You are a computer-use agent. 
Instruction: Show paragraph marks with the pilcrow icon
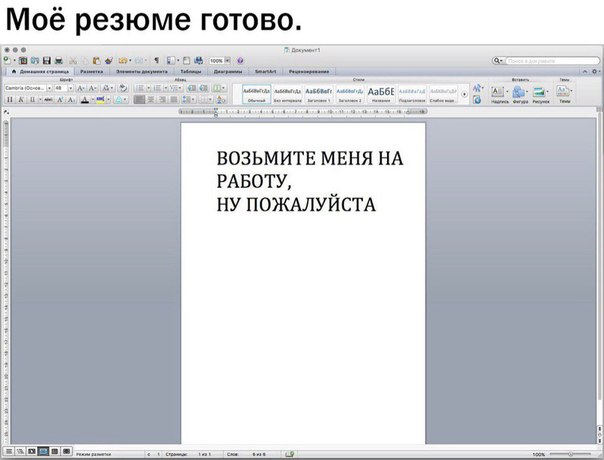pyautogui.click(x=156, y=61)
